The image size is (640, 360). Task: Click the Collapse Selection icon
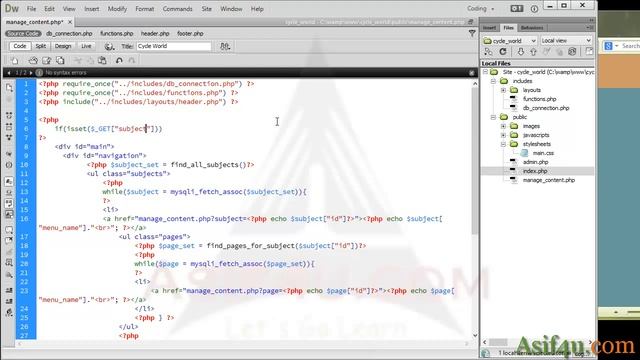click(9, 127)
